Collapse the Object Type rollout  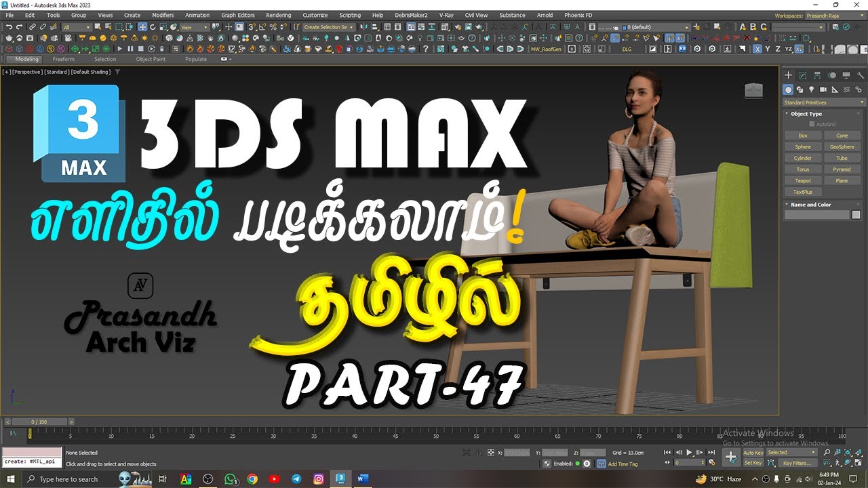(x=806, y=114)
